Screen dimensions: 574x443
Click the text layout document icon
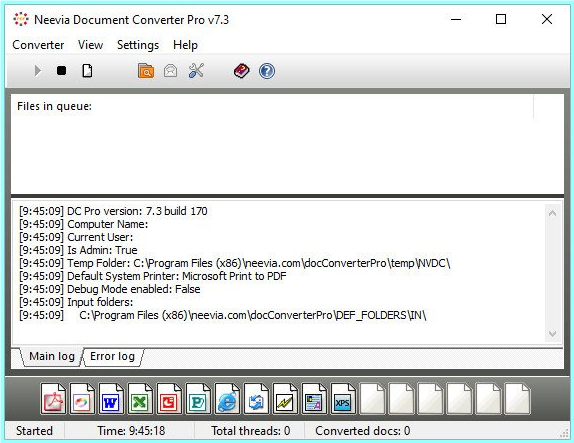click(314, 399)
